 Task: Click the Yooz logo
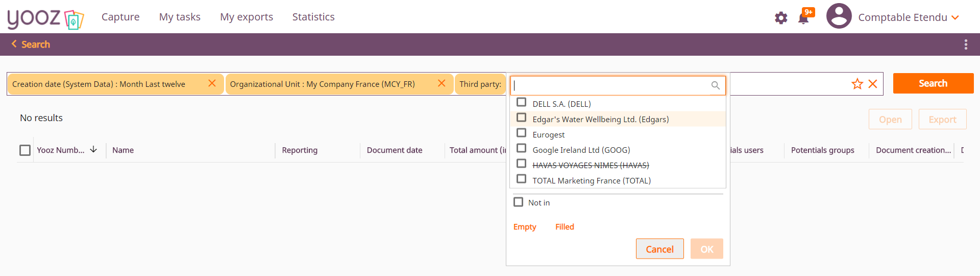[45, 19]
